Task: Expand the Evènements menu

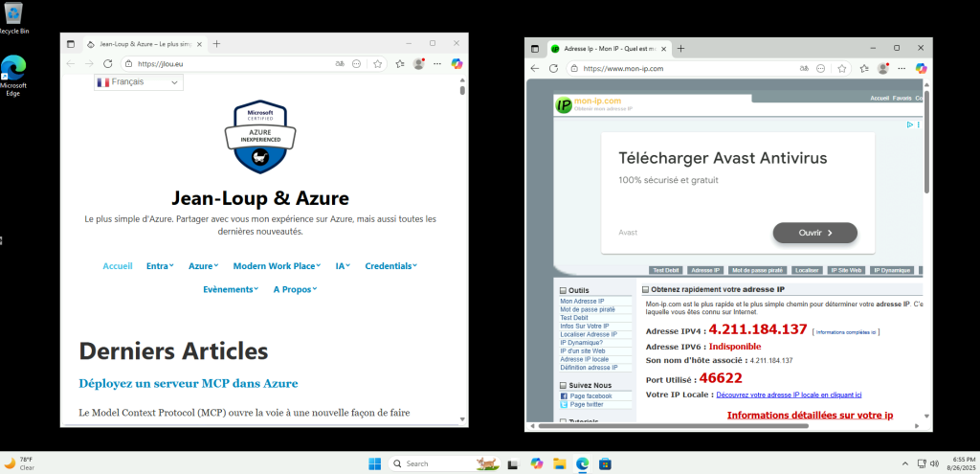Action: tap(231, 289)
